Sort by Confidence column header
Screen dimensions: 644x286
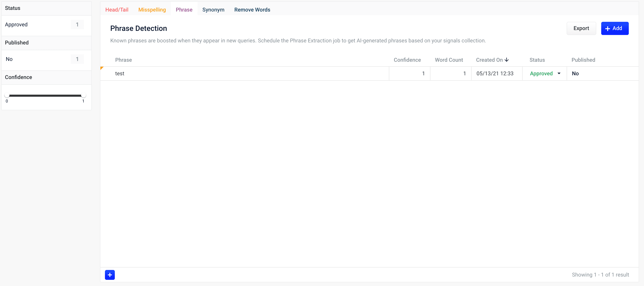coord(407,60)
